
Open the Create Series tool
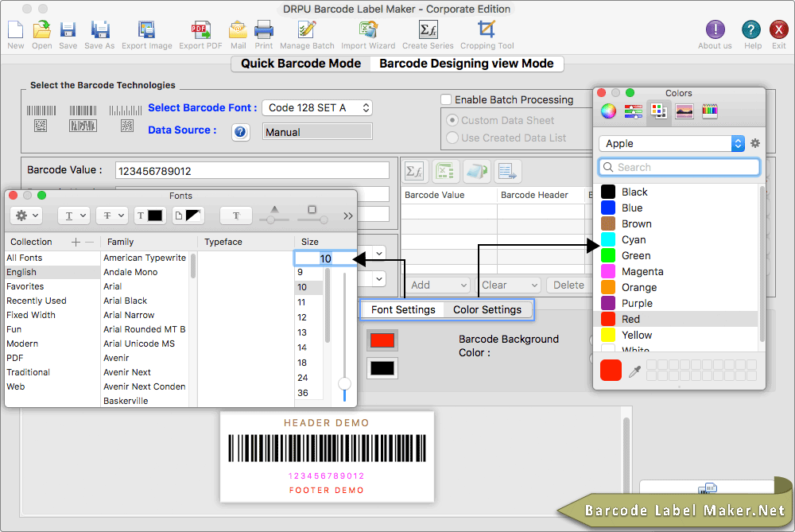click(x=428, y=30)
